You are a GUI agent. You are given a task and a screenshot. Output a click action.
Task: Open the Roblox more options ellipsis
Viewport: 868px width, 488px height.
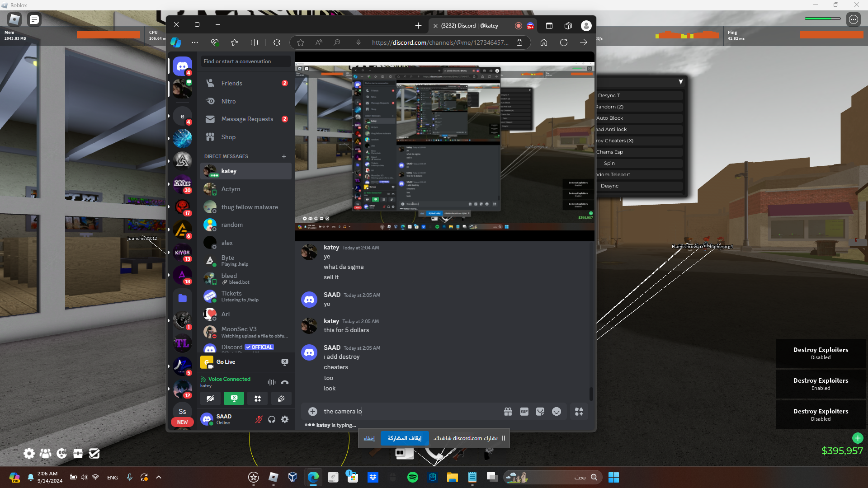(854, 19)
